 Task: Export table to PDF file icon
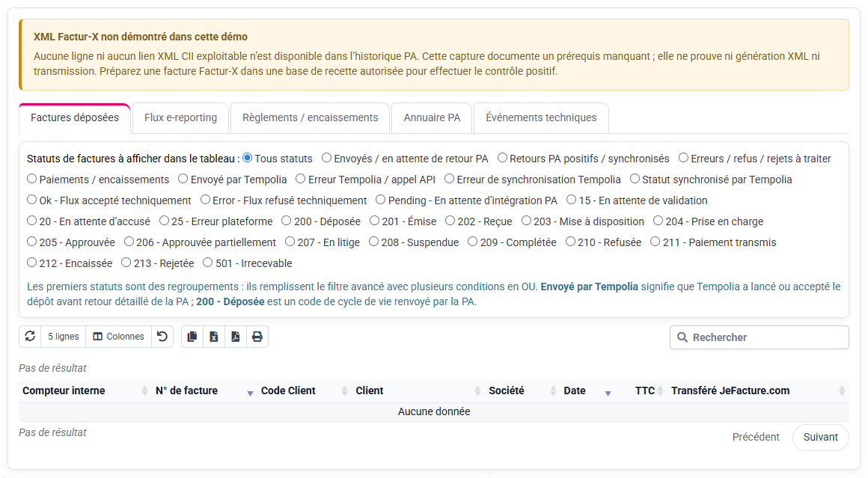coord(235,337)
